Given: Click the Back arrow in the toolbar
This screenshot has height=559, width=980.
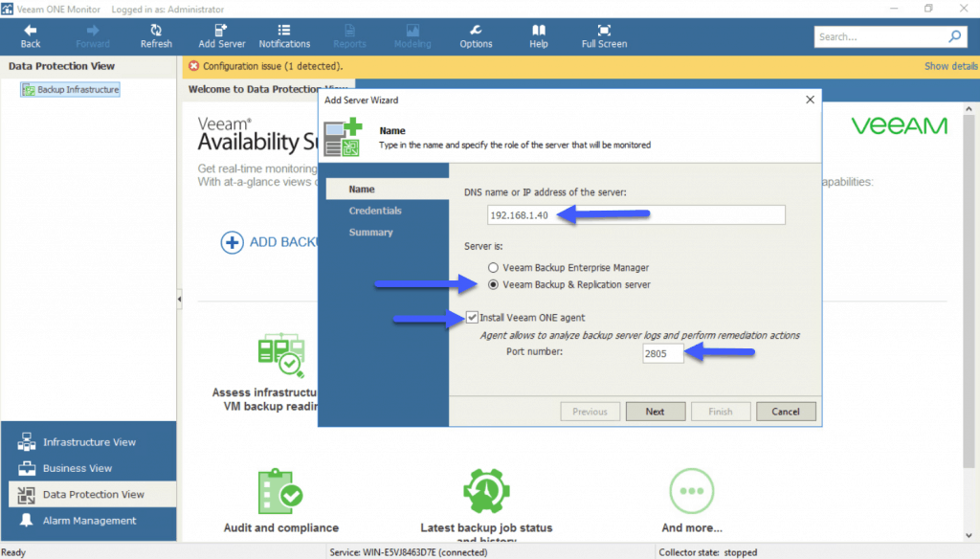Looking at the screenshot, I should click(31, 32).
